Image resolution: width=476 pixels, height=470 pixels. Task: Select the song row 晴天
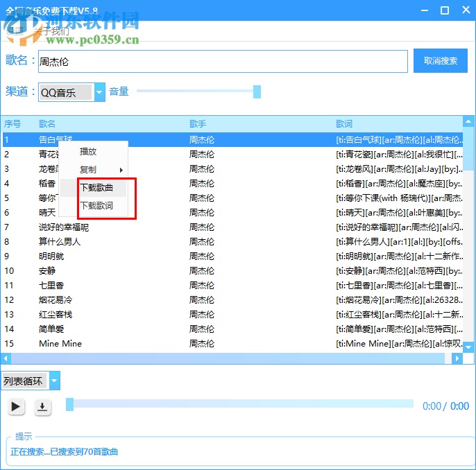[x=232, y=213]
